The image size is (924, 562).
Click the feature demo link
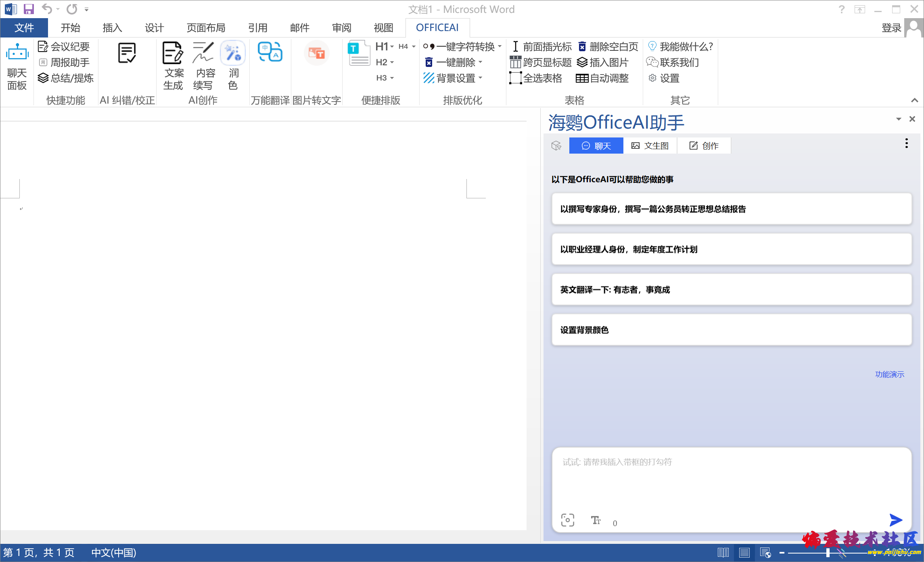pyautogui.click(x=889, y=375)
